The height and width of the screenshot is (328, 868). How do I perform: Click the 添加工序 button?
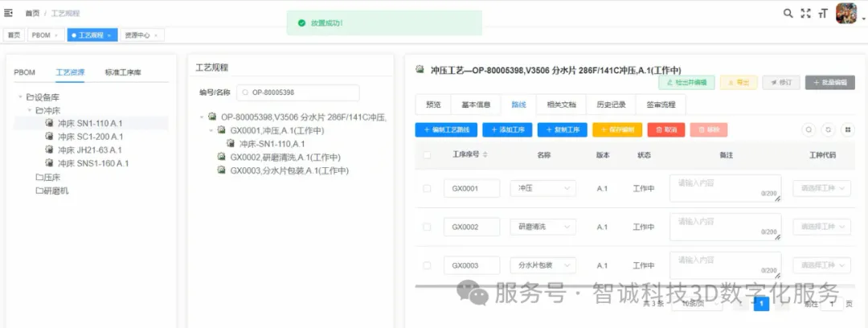point(507,129)
